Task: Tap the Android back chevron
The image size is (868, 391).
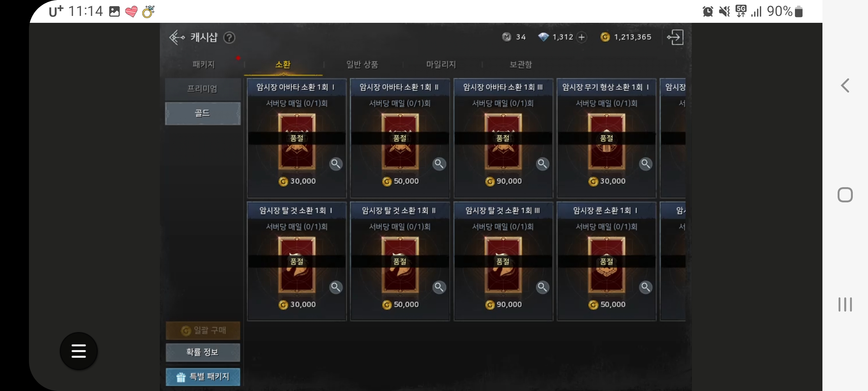Action: (x=845, y=86)
